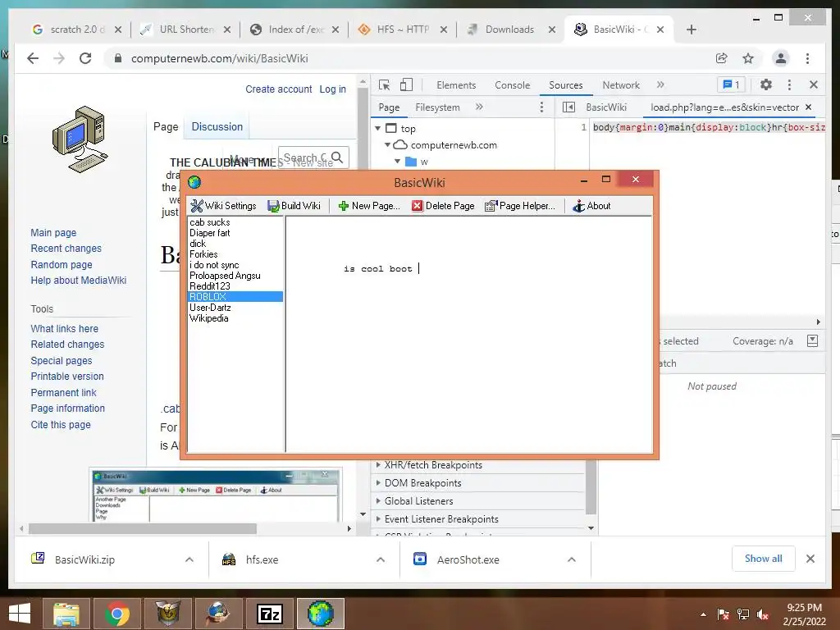Show more Sources navigator tabs

479,107
